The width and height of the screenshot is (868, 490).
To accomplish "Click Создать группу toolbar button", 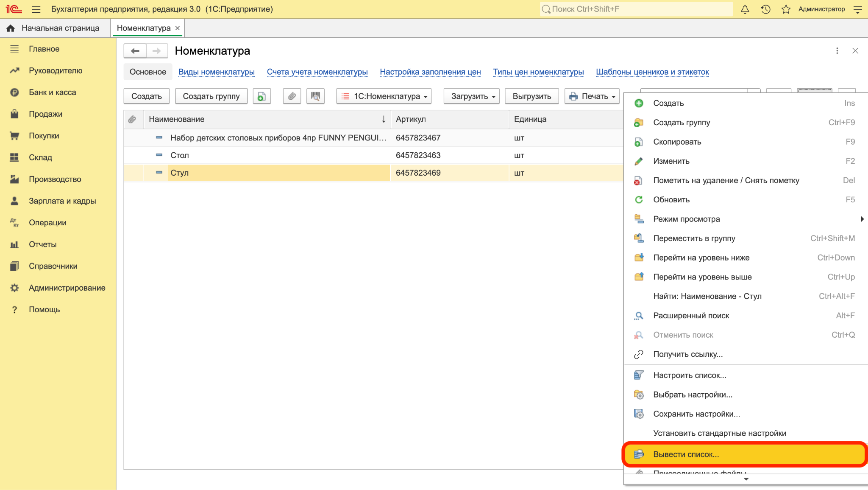I will coord(211,96).
